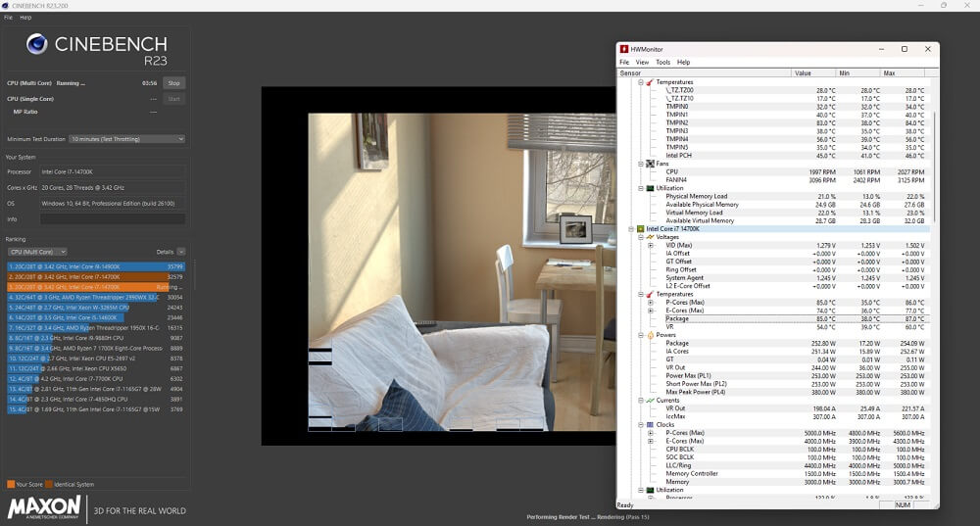Screen dimensions: 980x526
Task: Click the MAXON logo at bottom left
Action: [x=44, y=508]
